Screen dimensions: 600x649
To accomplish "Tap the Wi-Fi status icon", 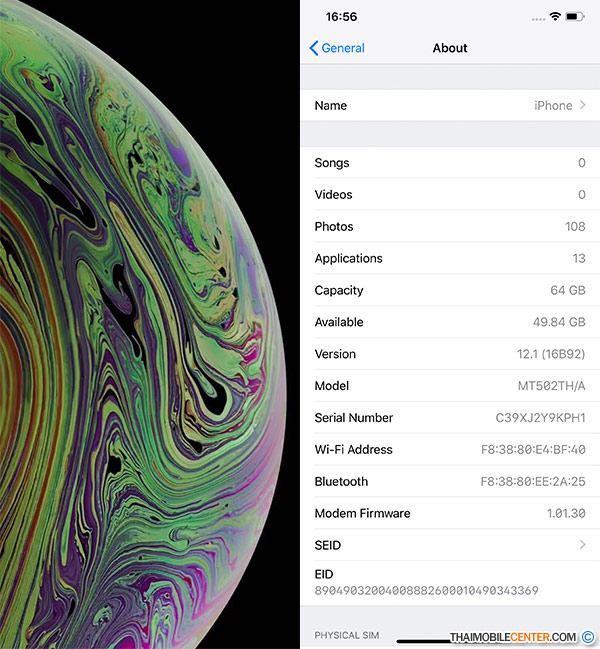I will (555, 17).
